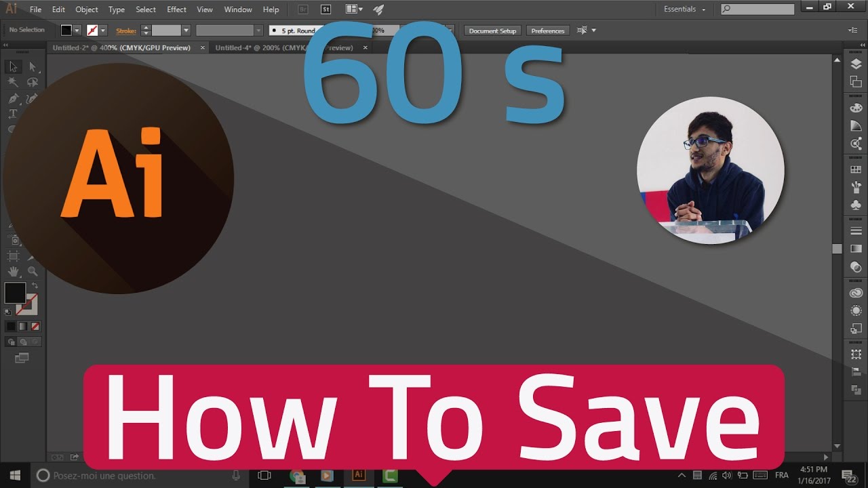Open the File menu

36,9
